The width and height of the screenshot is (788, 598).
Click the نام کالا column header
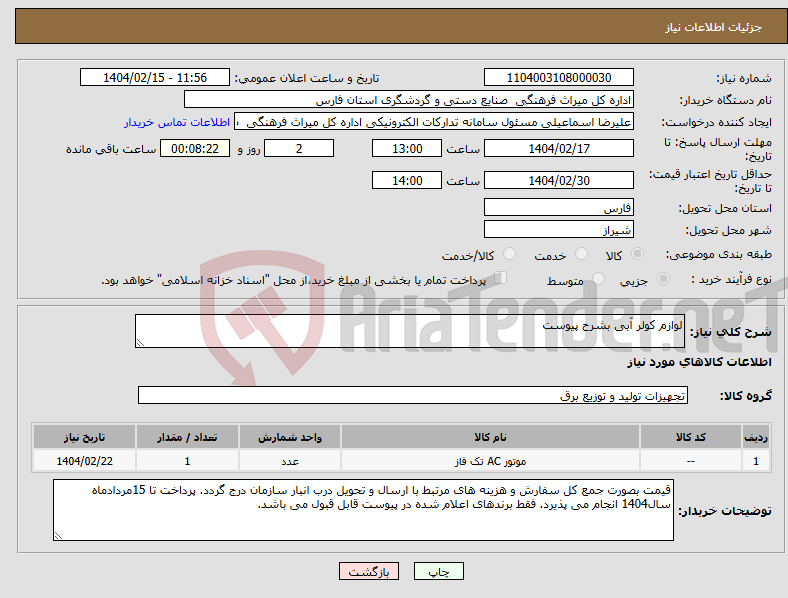(490, 437)
